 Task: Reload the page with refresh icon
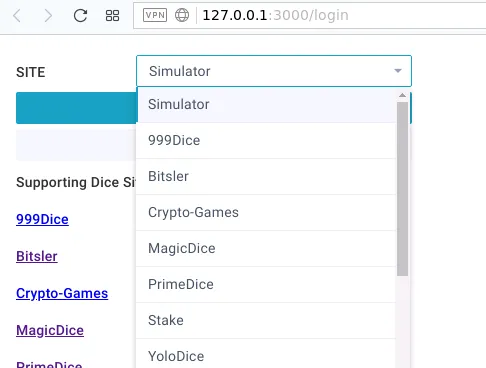80,15
